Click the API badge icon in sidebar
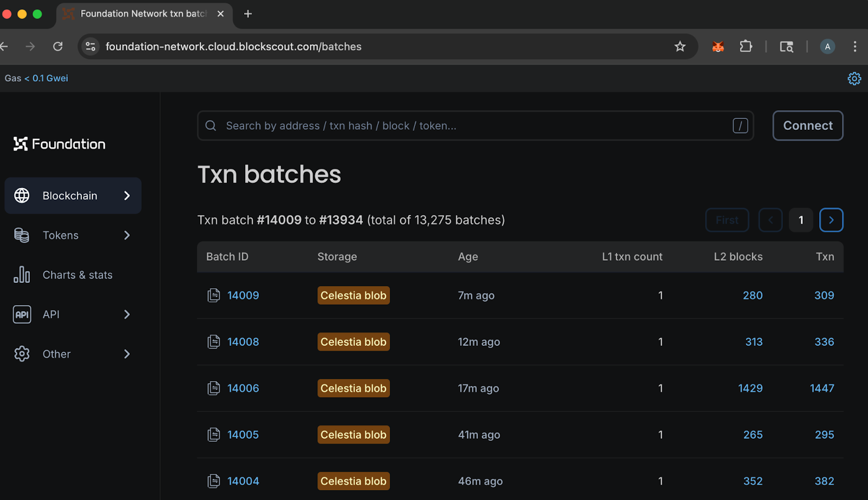Screen dimensions: 868x500 click(22, 314)
